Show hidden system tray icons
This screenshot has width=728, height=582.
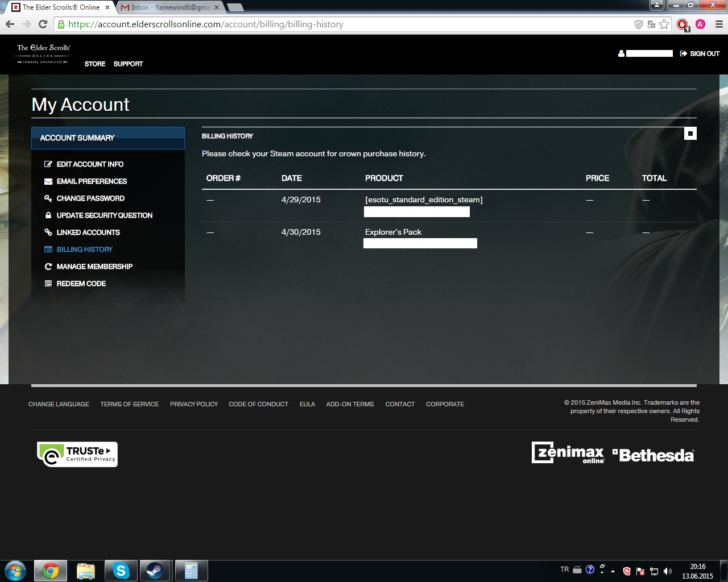click(613, 571)
